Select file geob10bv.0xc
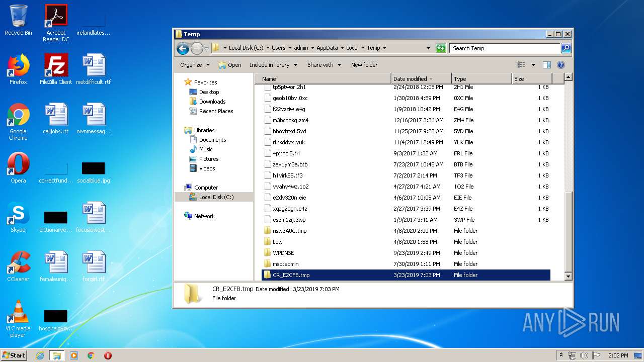This screenshot has width=644, height=362. (406, 98)
